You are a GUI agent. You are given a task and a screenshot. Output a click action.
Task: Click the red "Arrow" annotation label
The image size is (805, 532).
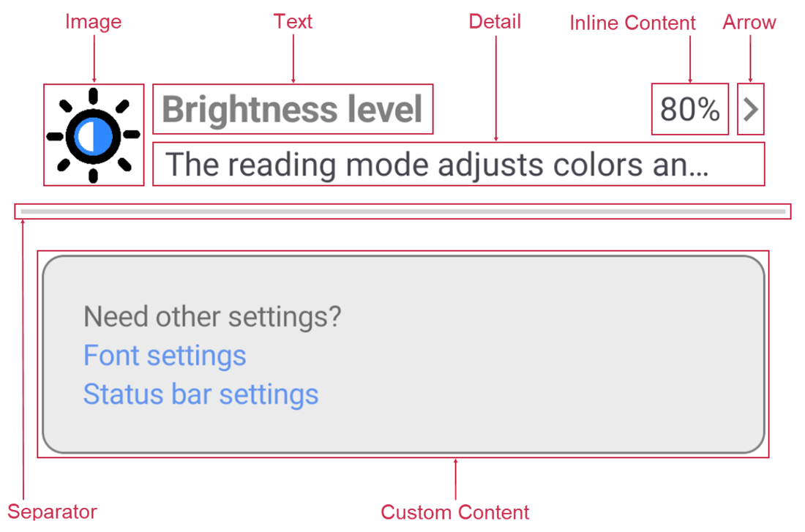[x=749, y=22]
